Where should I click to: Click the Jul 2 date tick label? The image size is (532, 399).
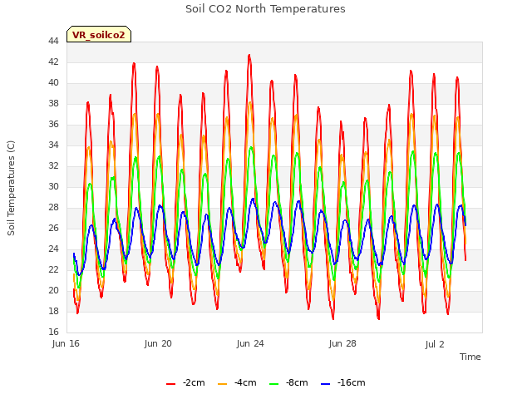coord(435,344)
